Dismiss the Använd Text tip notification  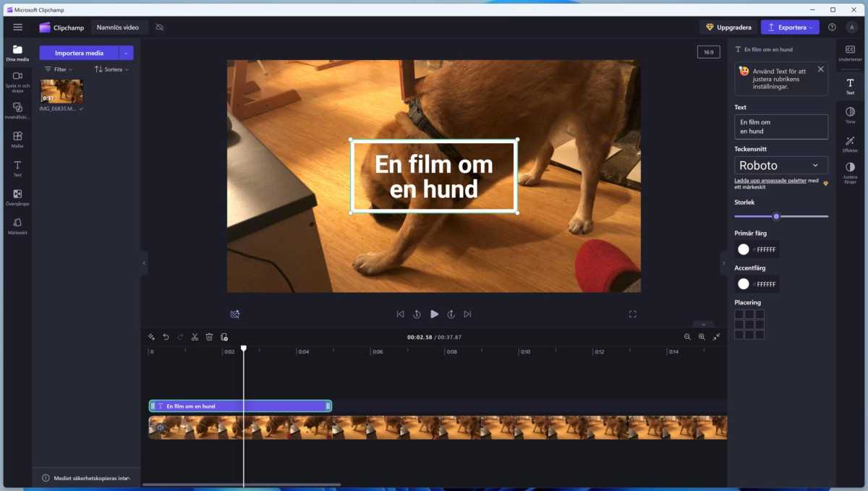click(x=820, y=69)
